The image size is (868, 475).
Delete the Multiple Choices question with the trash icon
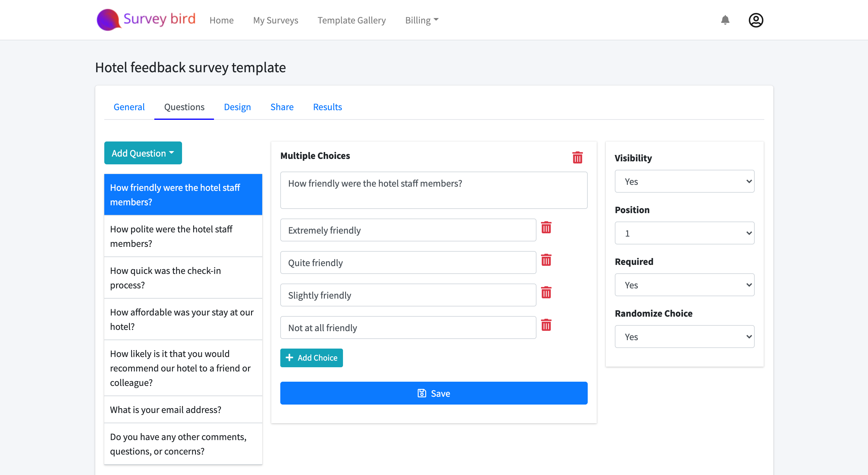tap(577, 157)
